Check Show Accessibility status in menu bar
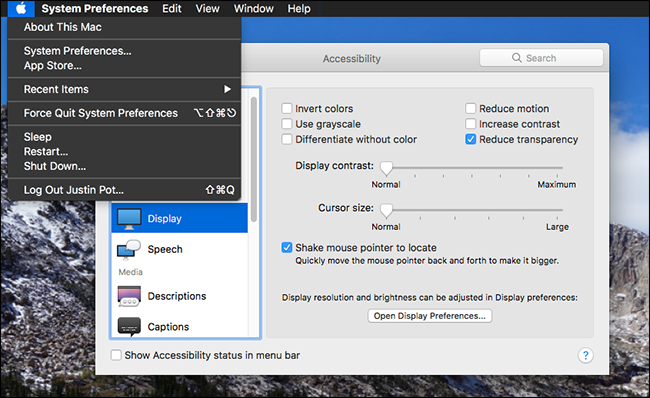 click(x=116, y=355)
